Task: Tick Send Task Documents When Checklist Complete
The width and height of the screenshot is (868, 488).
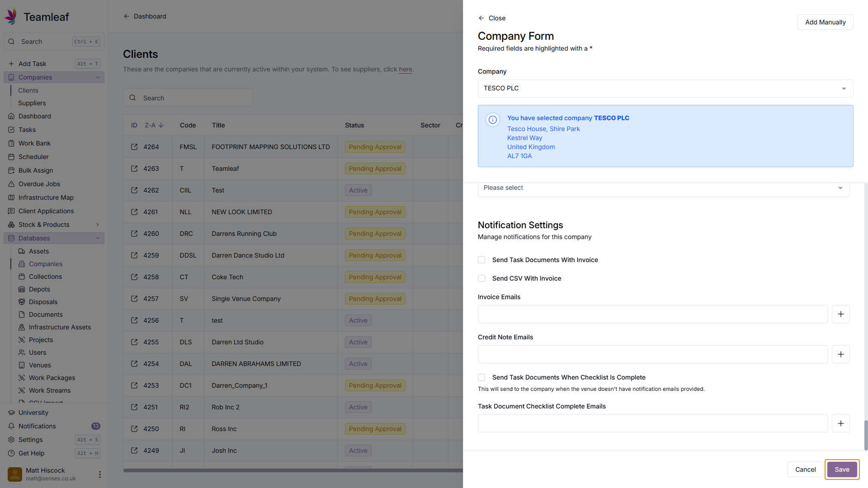Action: click(481, 377)
